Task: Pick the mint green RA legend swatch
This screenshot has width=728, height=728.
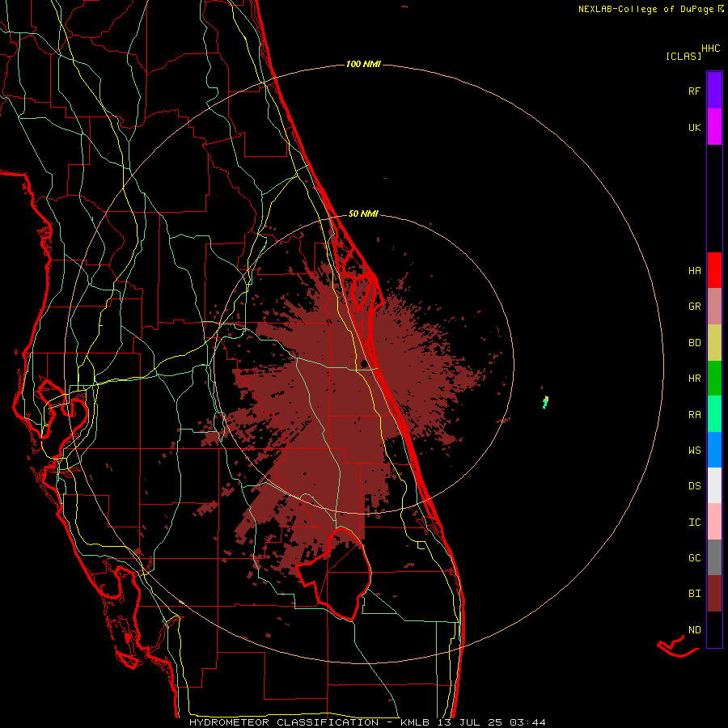Action: click(714, 414)
